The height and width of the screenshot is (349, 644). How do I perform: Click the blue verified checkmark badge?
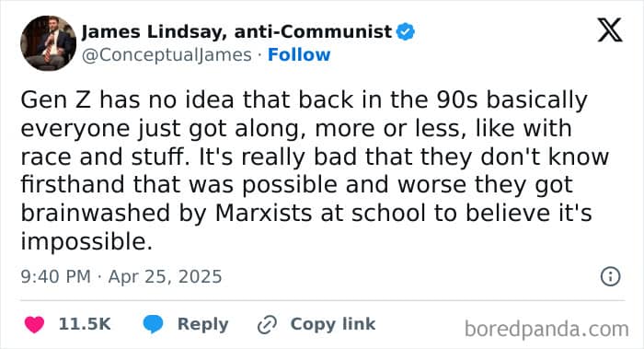[406, 31]
